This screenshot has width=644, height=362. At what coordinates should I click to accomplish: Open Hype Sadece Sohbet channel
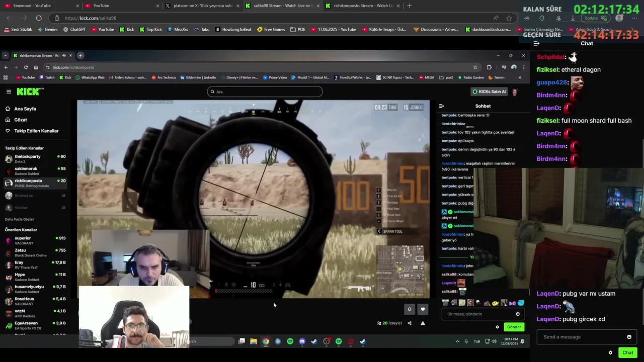(35, 277)
